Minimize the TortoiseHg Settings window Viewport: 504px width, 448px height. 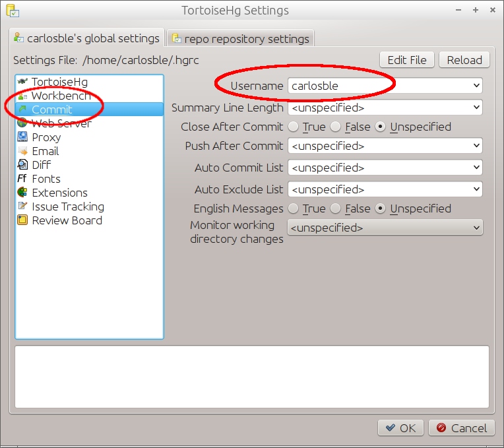click(x=458, y=11)
